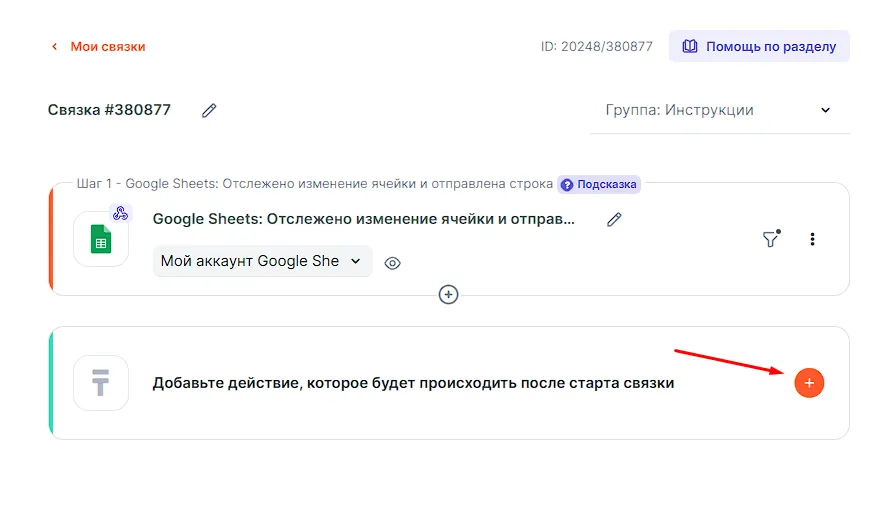The height and width of the screenshot is (508, 882).
Task: Edit the name of Связка #380877 via pencil icon
Action: (x=209, y=111)
